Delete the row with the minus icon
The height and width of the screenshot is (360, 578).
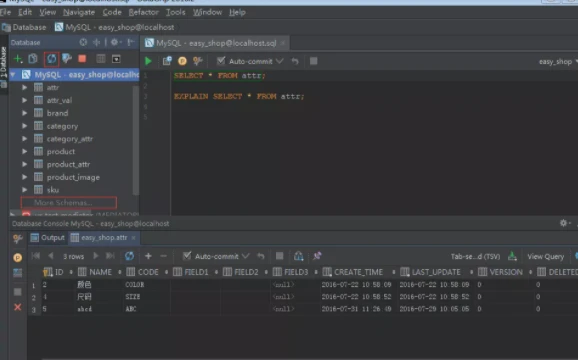coord(164,256)
